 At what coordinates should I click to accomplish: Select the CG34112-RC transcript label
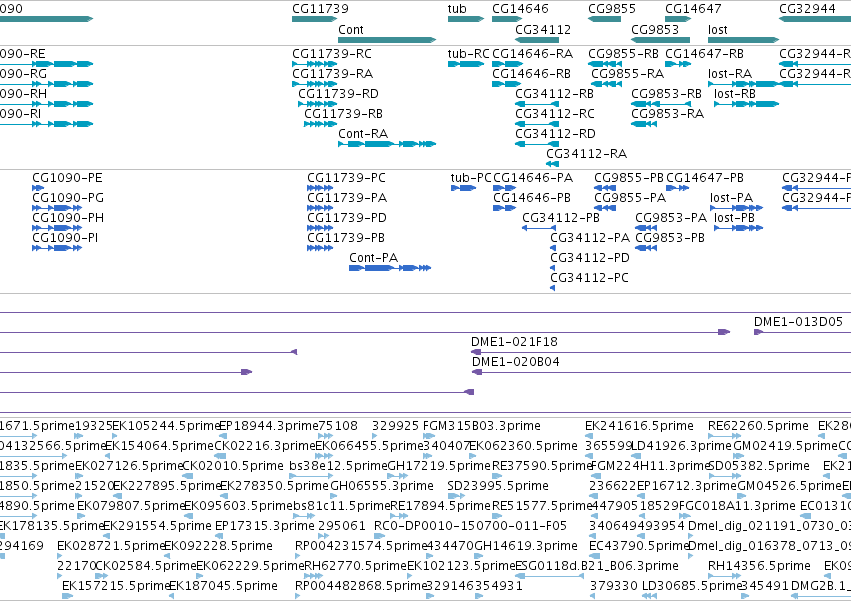coord(555,114)
